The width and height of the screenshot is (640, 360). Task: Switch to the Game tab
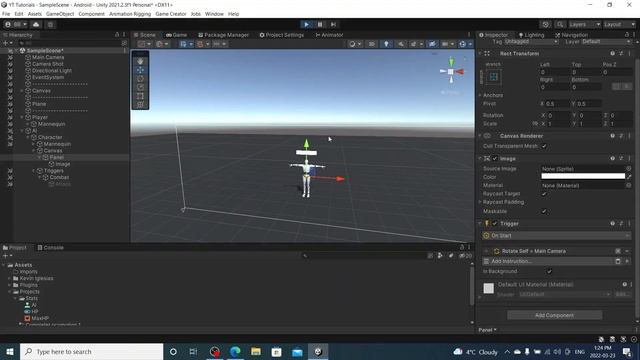(x=177, y=35)
